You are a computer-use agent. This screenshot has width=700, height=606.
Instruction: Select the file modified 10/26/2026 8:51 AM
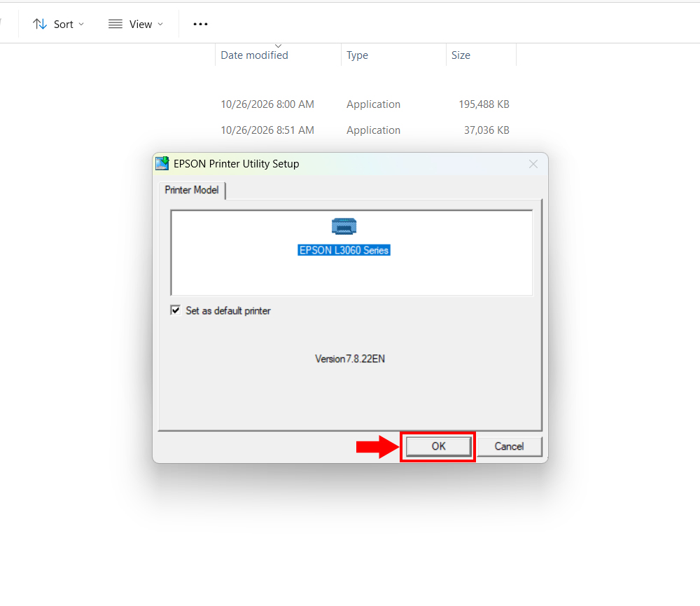[267, 130]
